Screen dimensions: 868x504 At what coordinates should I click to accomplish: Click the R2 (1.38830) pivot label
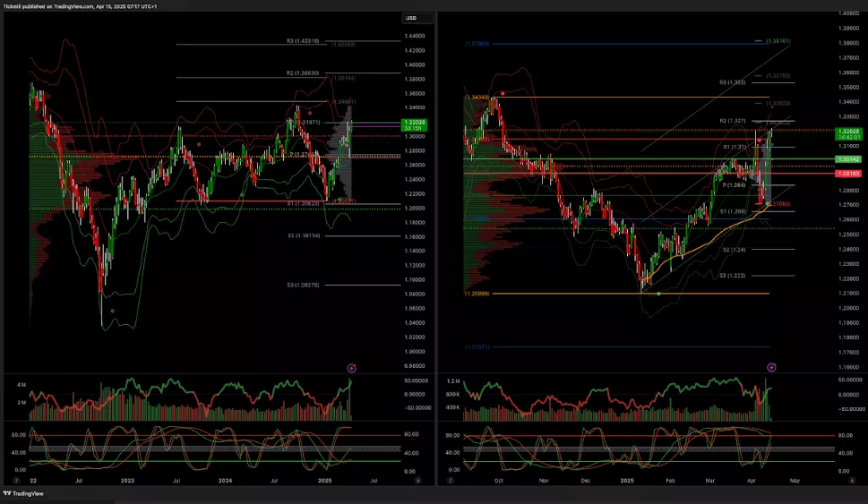tap(305, 73)
